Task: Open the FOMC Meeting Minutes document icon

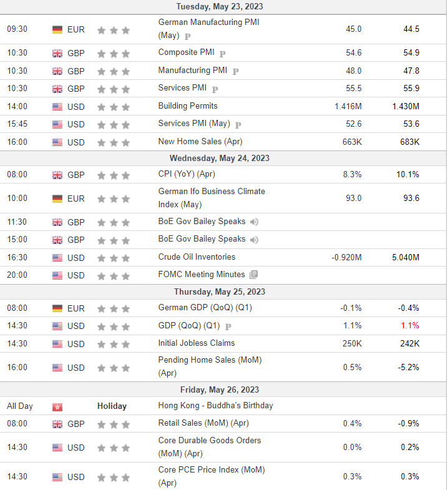Action: tap(254, 275)
